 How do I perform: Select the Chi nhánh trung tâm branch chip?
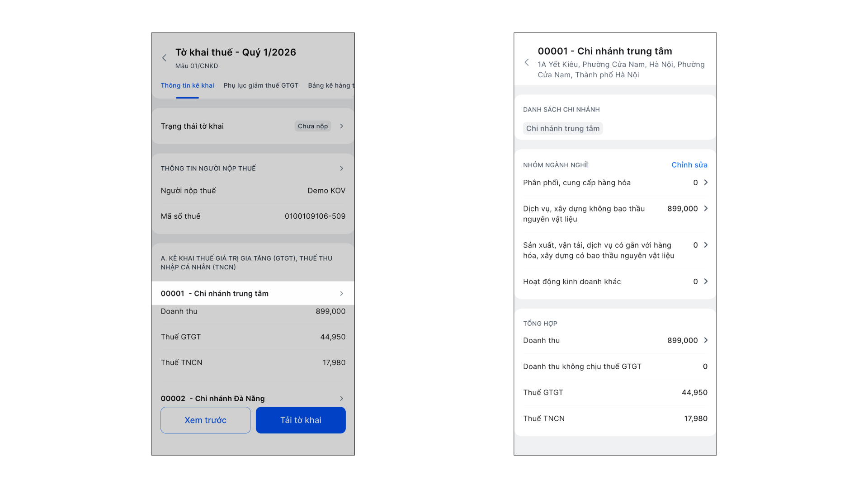(562, 128)
